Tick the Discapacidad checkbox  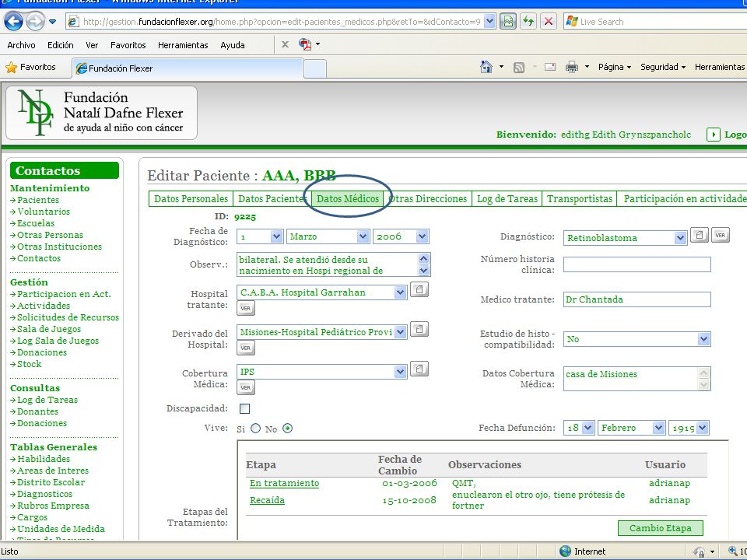pos(244,408)
